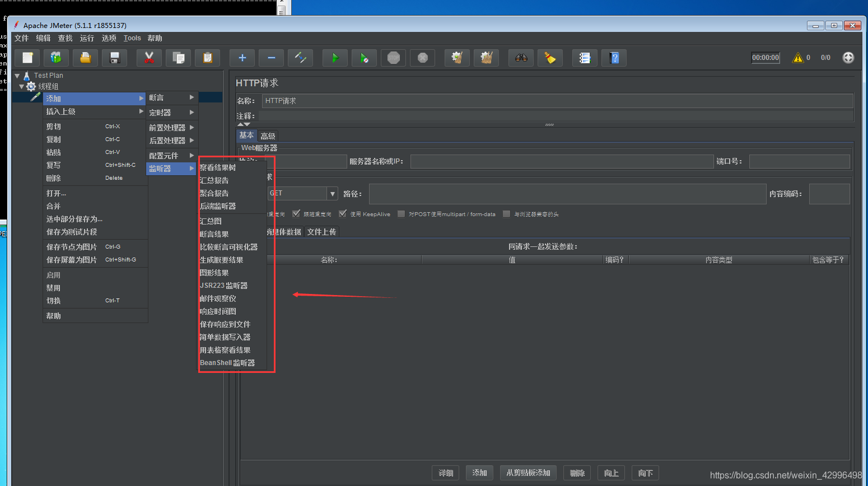This screenshot has width=868, height=486.
Task: Click the Cut scissors icon
Action: click(149, 58)
